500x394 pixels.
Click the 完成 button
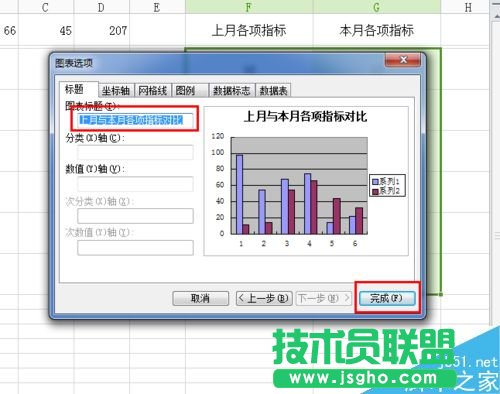387,298
